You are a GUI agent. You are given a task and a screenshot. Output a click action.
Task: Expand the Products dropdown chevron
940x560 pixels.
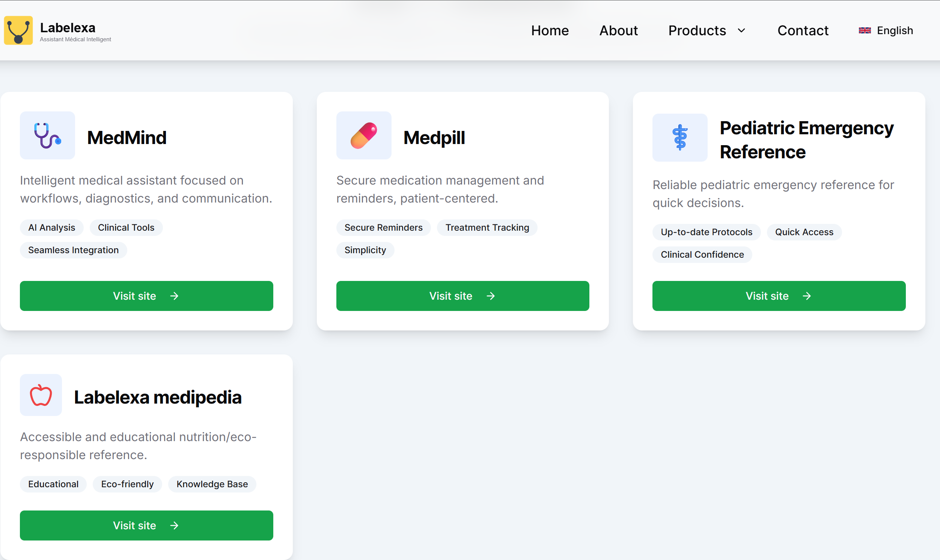tap(741, 30)
